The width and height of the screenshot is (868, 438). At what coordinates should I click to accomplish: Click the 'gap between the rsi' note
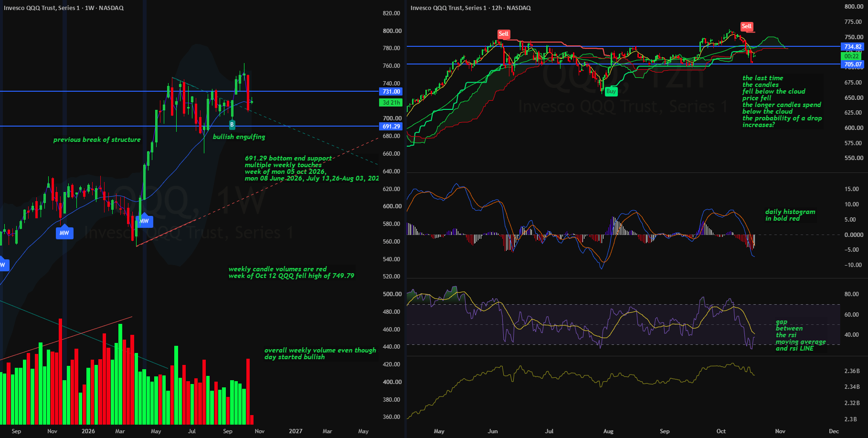pyautogui.click(x=801, y=335)
